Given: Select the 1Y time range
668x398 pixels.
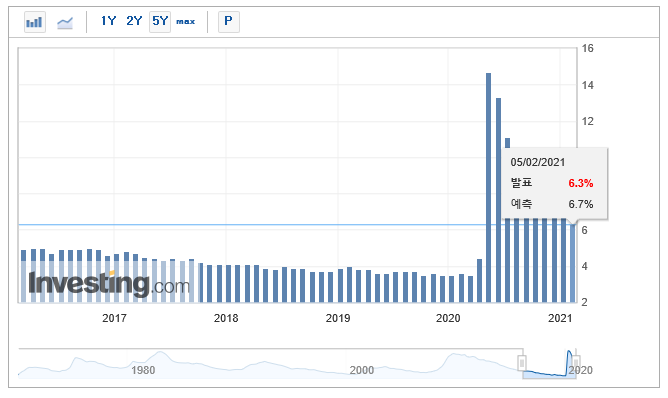Looking at the screenshot, I should 108,21.
